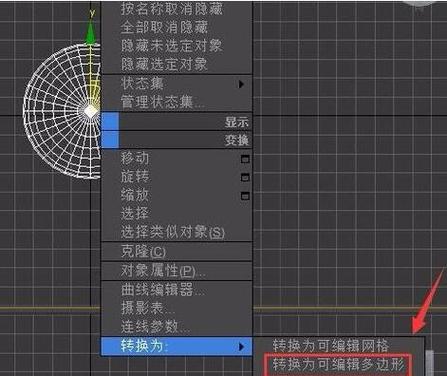Select 移动 from the context menu
Viewport: 447px width, 376px height.
pyautogui.click(x=177, y=158)
